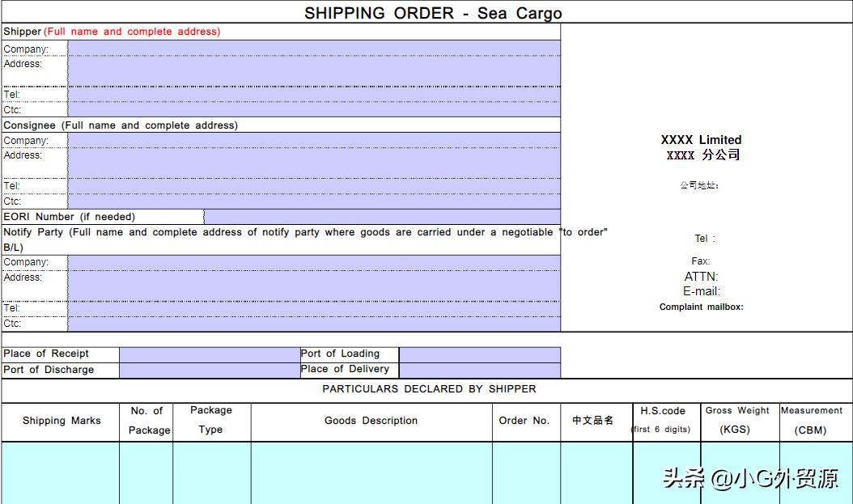Click the Place of Delivery field
Screen dimensions: 853x504
coord(480,371)
